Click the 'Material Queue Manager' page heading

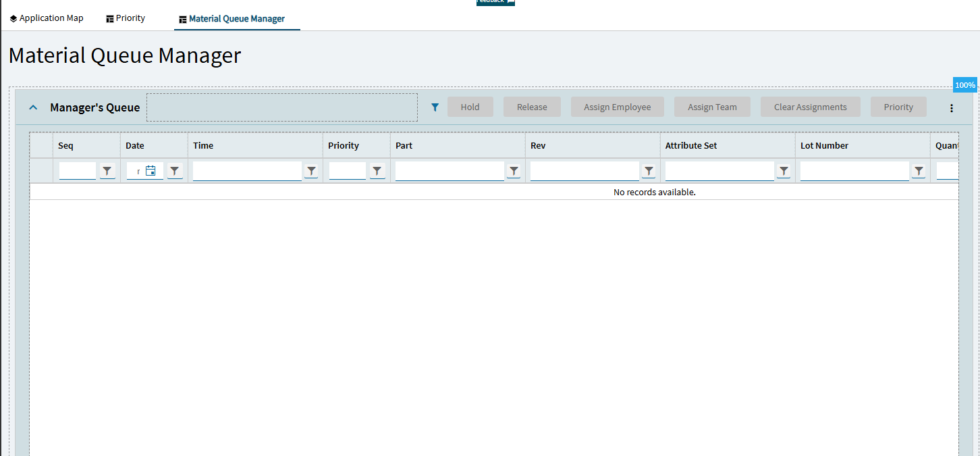point(125,55)
